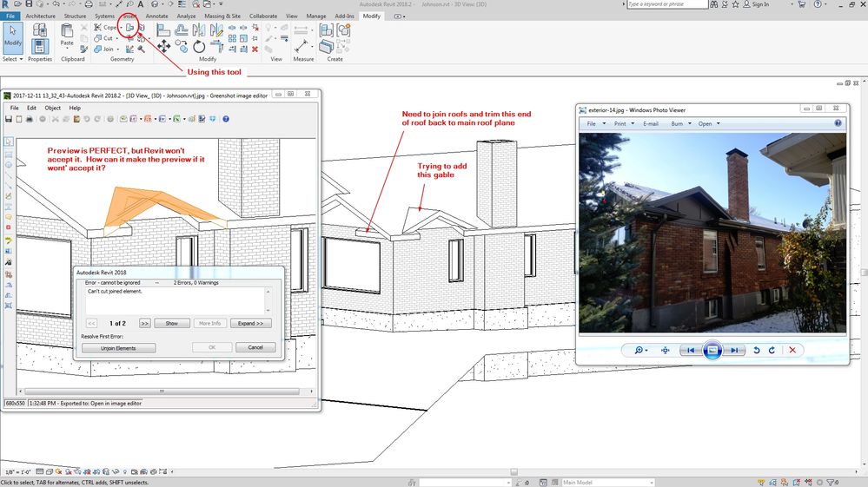
Task: Start slideshow in Windows Photo Viewer
Action: click(712, 350)
